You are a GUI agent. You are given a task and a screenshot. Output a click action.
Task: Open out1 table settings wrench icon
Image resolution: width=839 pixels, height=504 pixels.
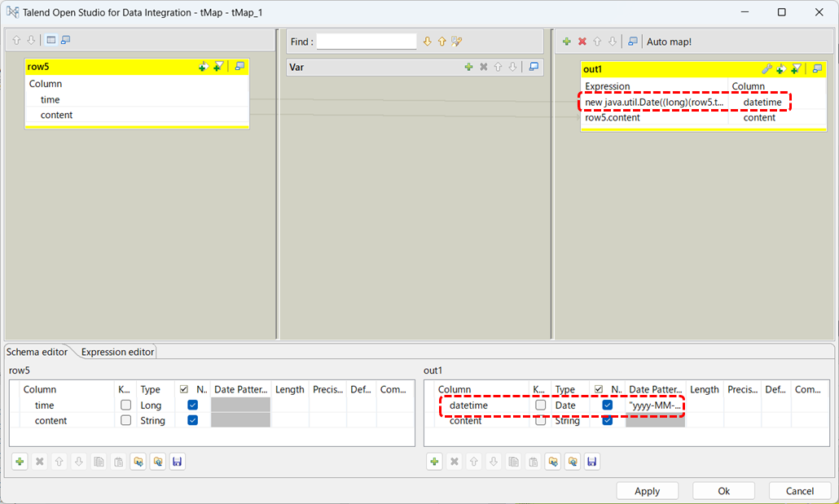[x=767, y=68]
